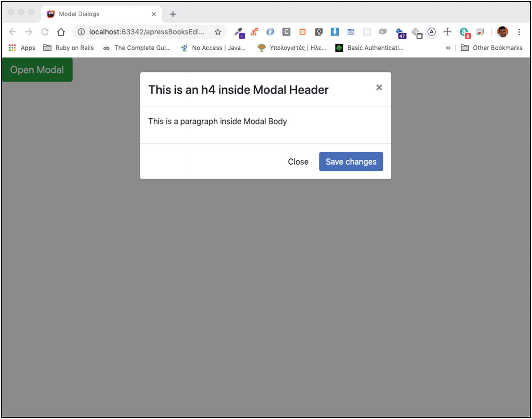Click the lightbulb extension icon

coord(319,32)
